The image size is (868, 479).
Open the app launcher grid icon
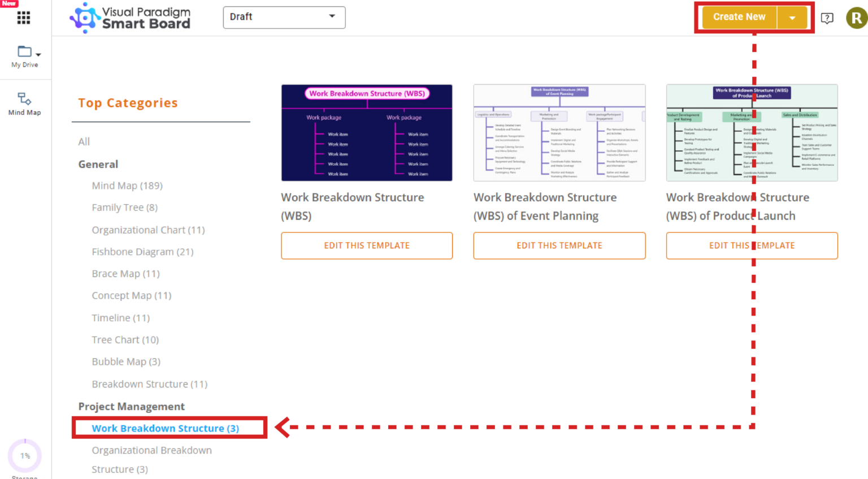(23, 18)
